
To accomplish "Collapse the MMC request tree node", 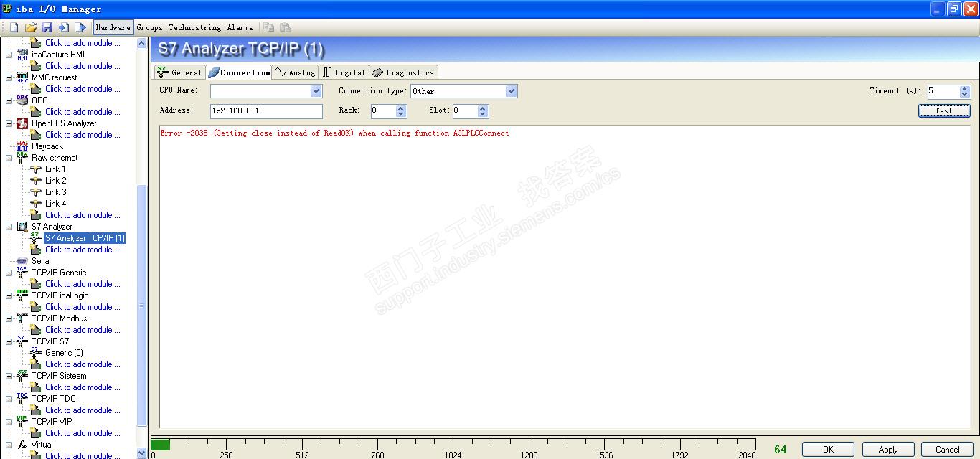I will 9,77.
